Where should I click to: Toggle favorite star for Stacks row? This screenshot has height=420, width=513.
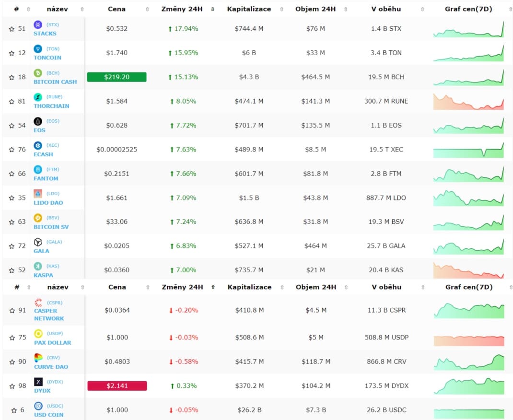pos(12,29)
